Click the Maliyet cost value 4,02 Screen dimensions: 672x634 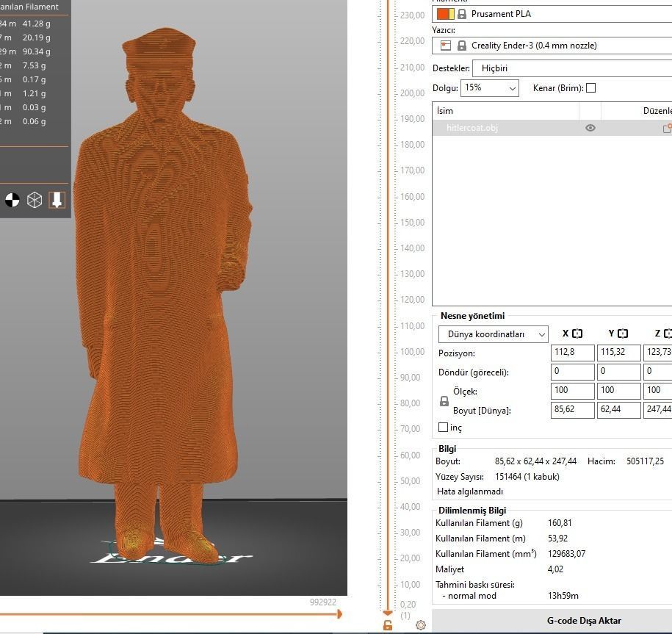[555, 569]
